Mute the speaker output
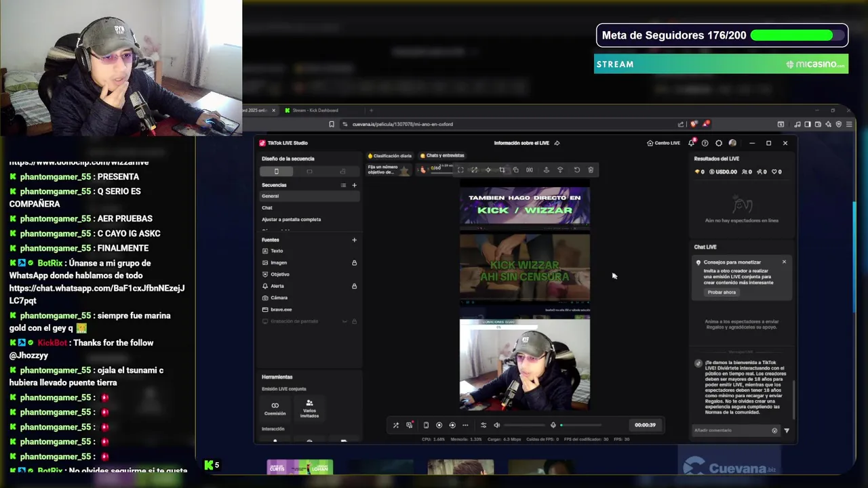This screenshot has height=488, width=868. tap(497, 425)
